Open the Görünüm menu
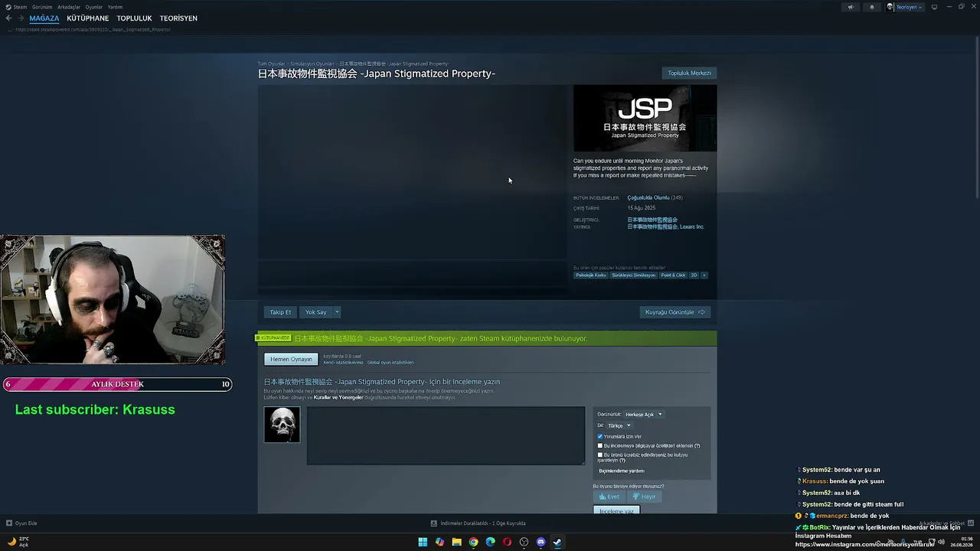Viewport: 980px width, 551px height. coord(42,7)
